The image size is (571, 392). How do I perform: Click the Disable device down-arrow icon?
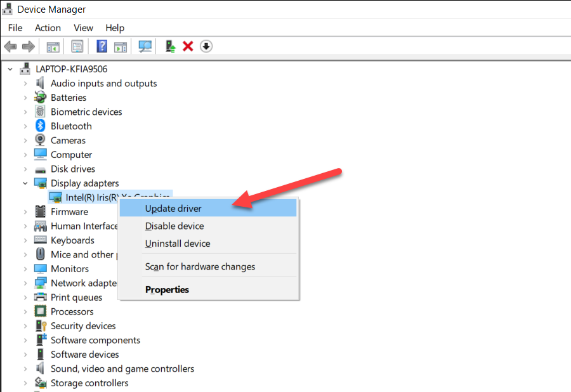(x=206, y=46)
